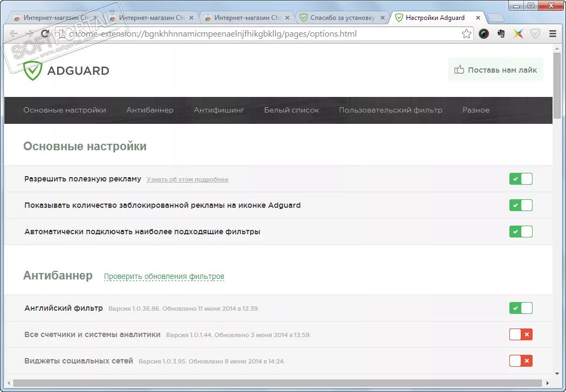Click the colorful X-shaped extension icon

point(518,34)
